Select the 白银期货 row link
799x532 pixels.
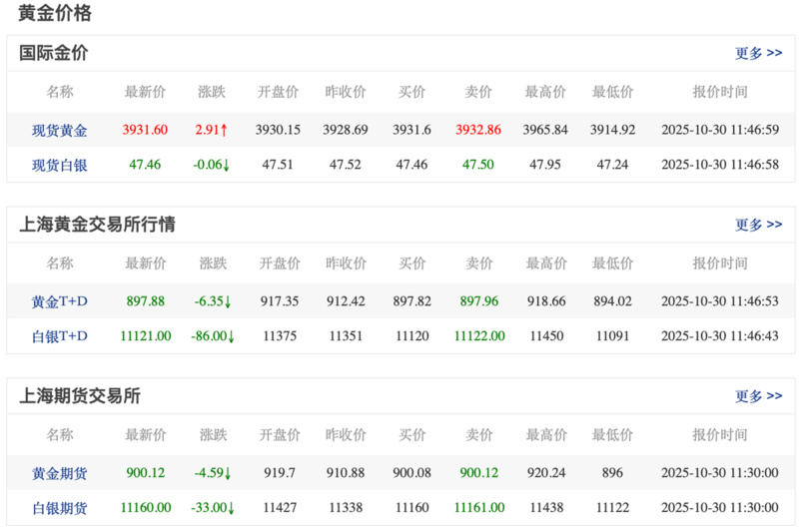coord(60,508)
